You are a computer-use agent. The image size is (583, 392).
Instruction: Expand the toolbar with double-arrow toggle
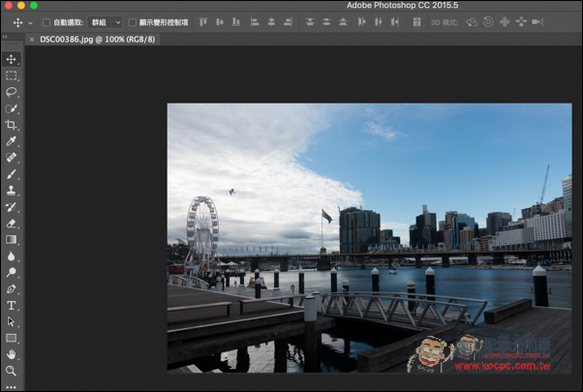[x=5, y=37]
